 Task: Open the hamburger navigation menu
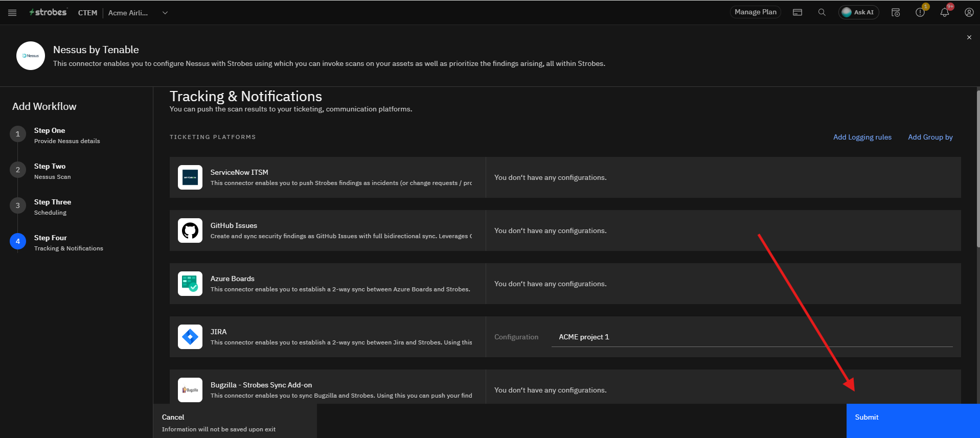coord(12,13)
